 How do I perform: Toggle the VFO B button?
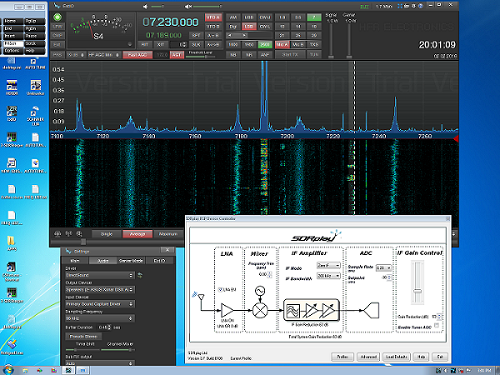(213, 26)
